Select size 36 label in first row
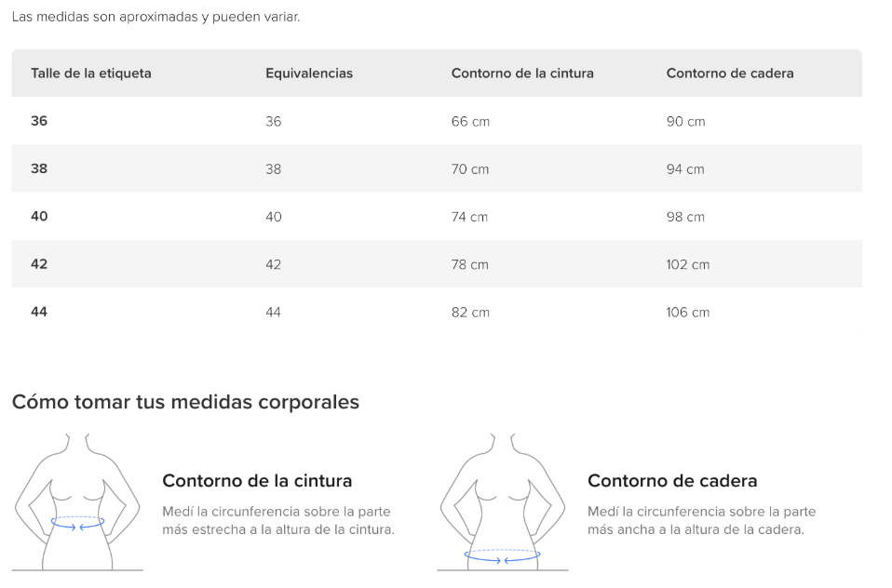The height and width of the screenshot is (588, 892). [x=39, y=121]
